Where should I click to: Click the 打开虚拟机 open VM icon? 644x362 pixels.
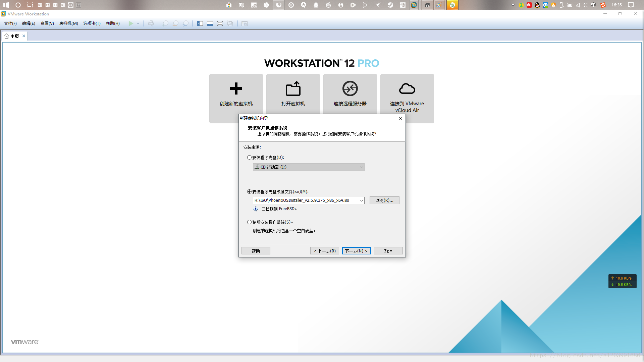tap(293, 89)
